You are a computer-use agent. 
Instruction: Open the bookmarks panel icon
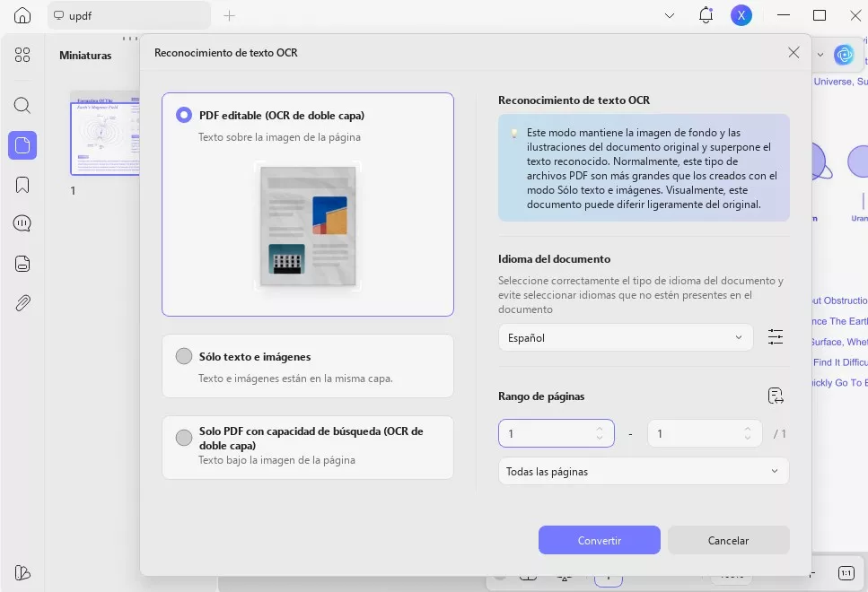[x=22, y=185]
